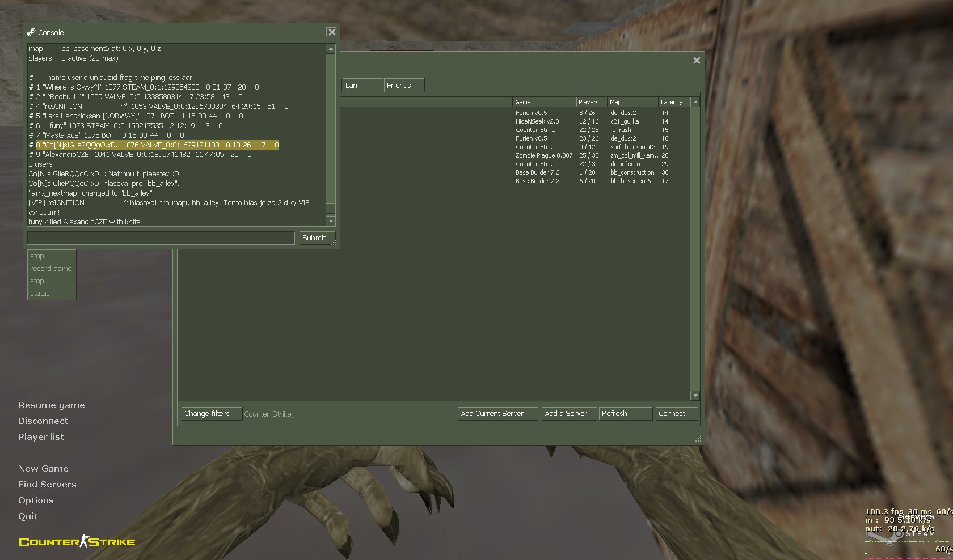Viewport: 953px width, 560px height.
Task: Click Change filters button
Action: [x=211, y=414]
